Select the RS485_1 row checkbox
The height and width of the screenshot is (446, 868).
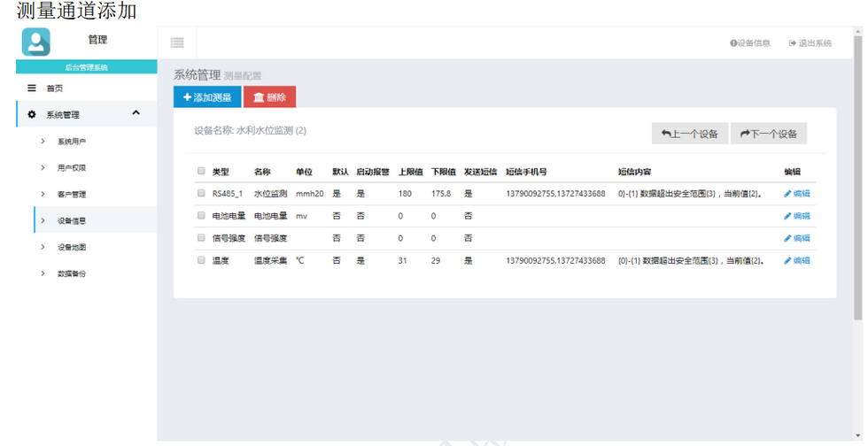pos(201,194)
